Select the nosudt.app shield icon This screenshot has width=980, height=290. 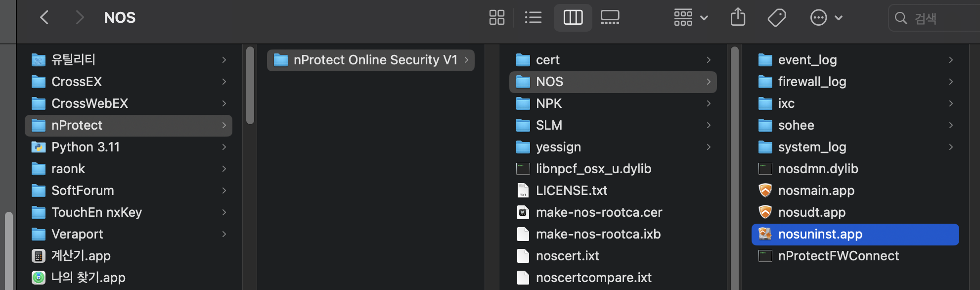click(765, 212)
